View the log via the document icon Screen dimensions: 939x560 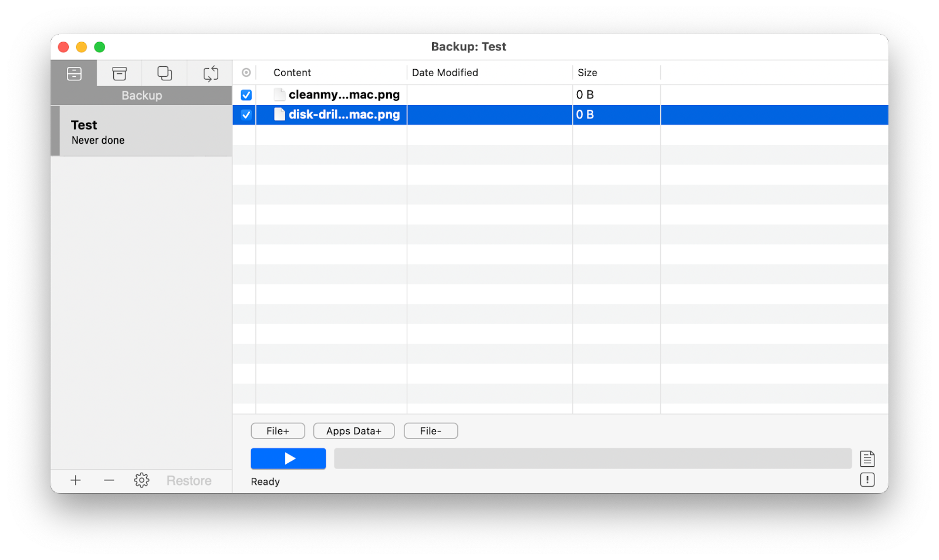(x=867, y=459)
